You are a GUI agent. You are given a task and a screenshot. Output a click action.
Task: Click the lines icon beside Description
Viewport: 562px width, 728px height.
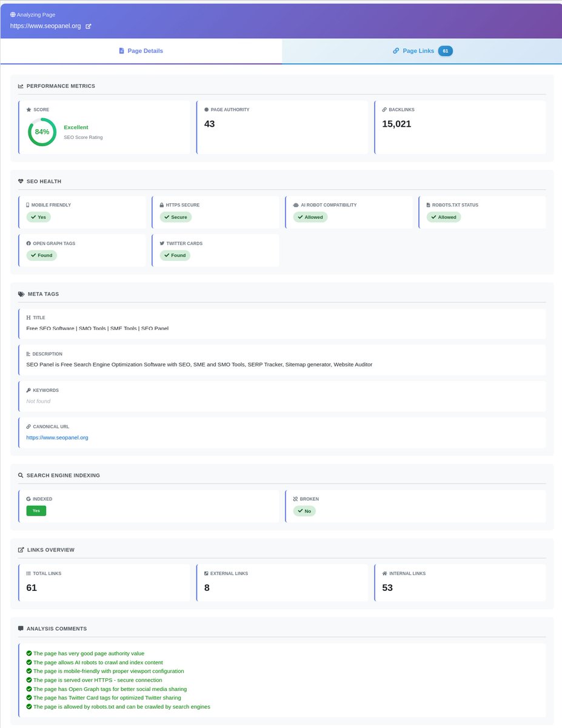click(x=28, y=354)
